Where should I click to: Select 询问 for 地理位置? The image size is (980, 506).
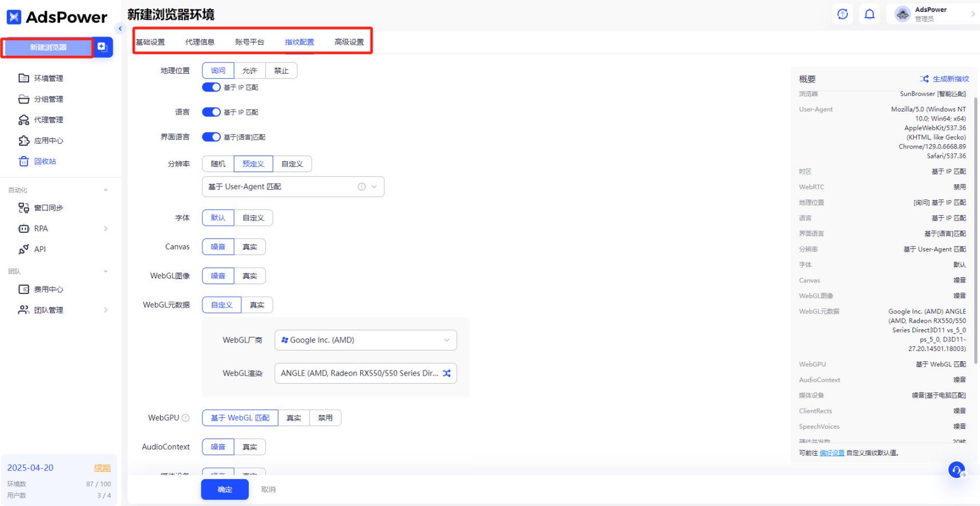click(x=218, y=71)
